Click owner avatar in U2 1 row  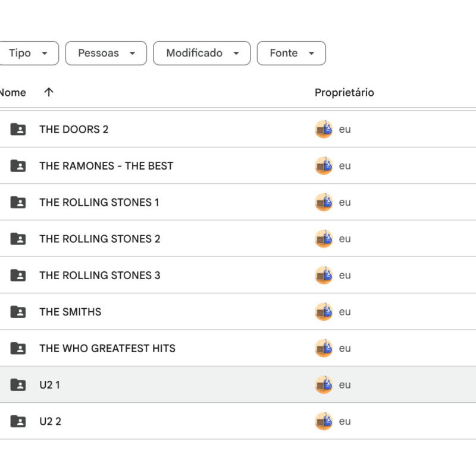[x=324, y=385]
